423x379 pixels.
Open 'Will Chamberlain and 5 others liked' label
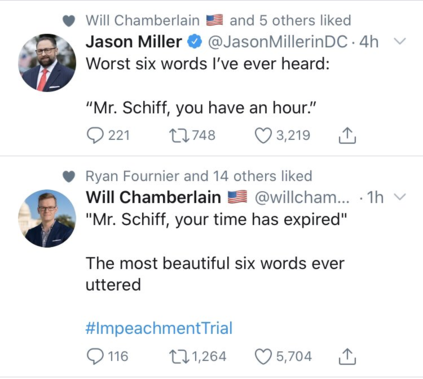pyautogui.click(x=218, y=20)
